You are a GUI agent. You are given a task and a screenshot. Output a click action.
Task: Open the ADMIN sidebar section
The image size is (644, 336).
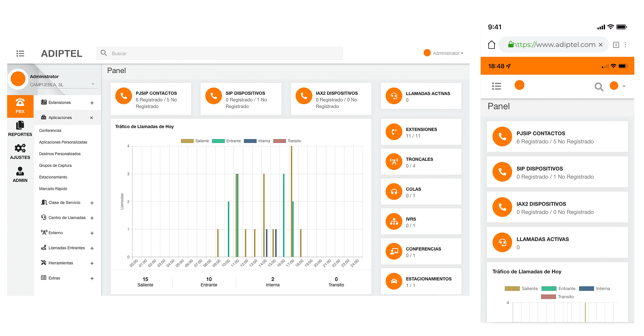point(20,174)
